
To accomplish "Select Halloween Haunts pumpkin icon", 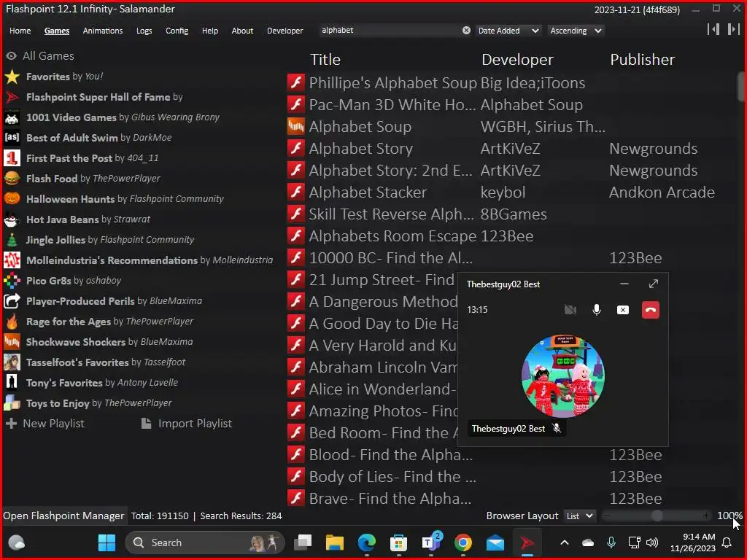I will pos(12,199).
